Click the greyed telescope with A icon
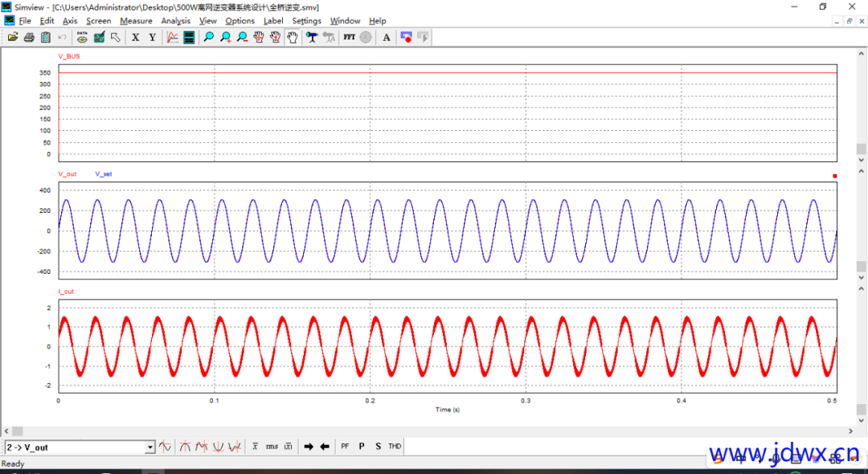The width and height of the screenshot is (868, 474). click(x=329, y=38)
